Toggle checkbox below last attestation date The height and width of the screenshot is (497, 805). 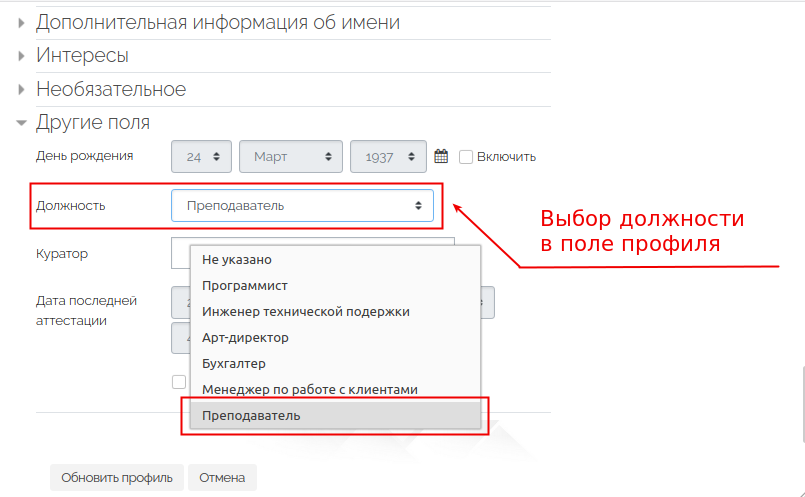[x=179, y=381]
